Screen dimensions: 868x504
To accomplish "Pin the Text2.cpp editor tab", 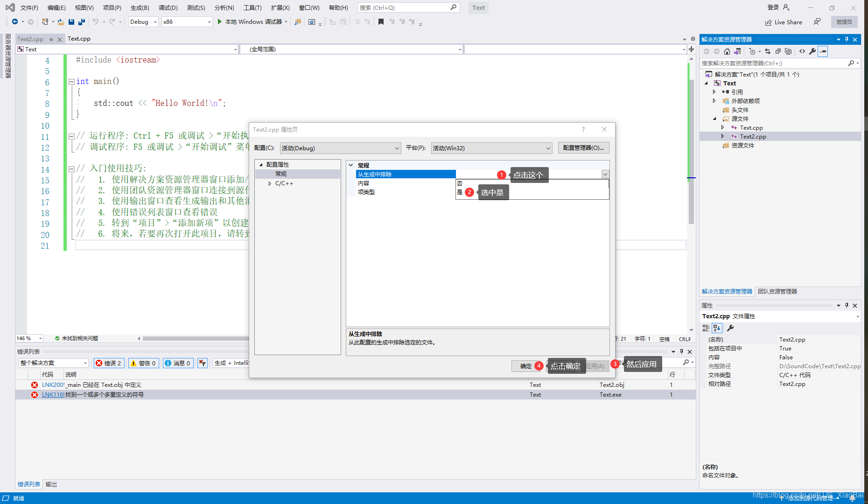I will pos(51,39).
